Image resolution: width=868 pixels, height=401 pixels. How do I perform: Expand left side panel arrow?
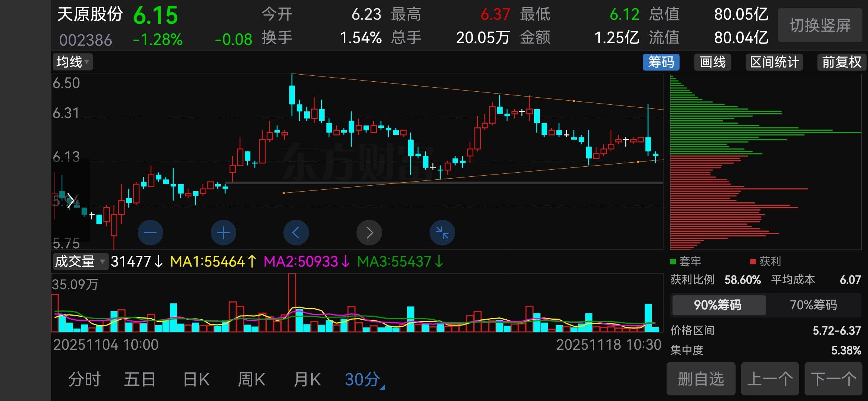pyautogui.click(x=70, y=201)
